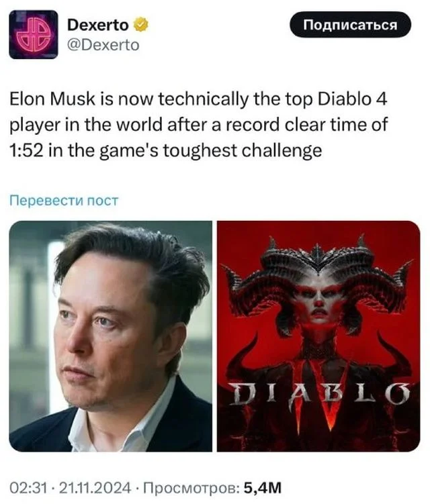Screen dimensions: 430x504
Task: Click the Просмотров views label
Action: tap(191, 488)
